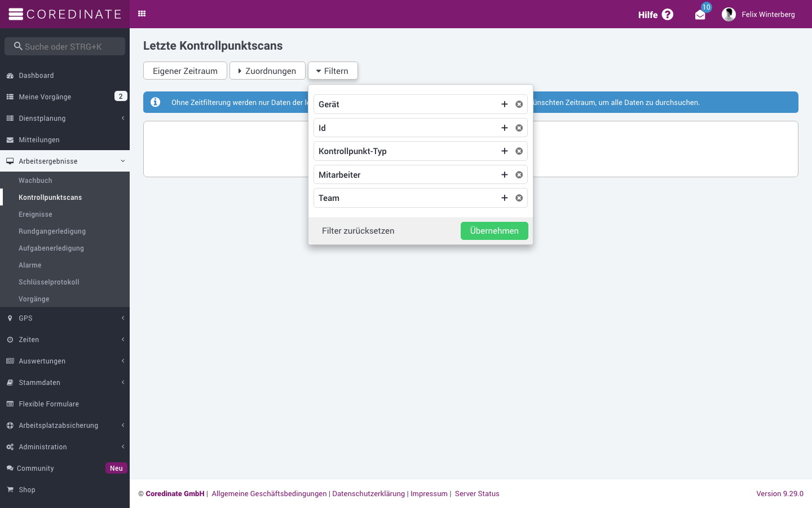
Task: Open Wachbuch in the sidebar submenu
Action: (x=36, y=181)
